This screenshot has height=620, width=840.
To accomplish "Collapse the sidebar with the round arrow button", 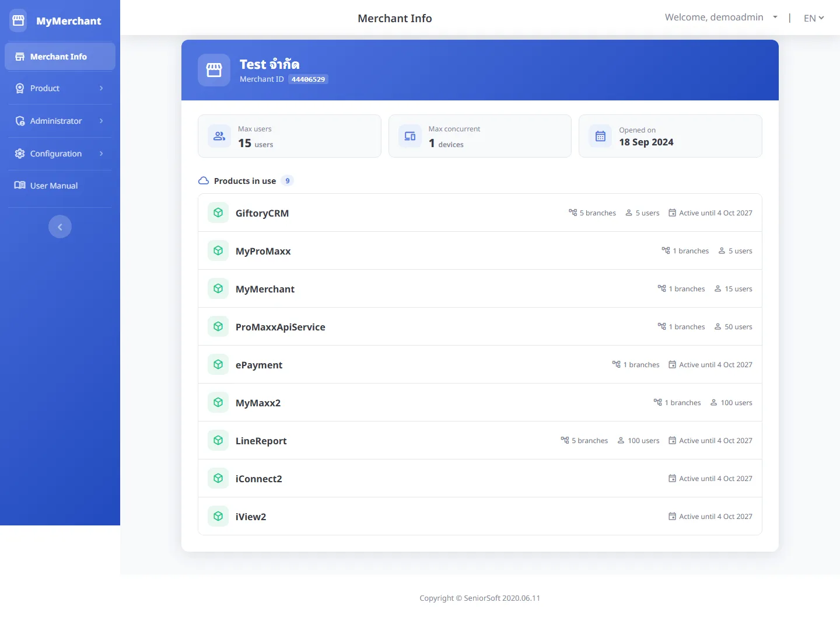I will [x=60, y=227].
